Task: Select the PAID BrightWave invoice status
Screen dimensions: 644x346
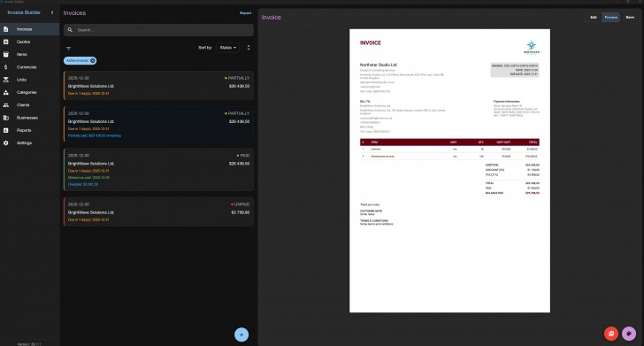Action: 243,156
